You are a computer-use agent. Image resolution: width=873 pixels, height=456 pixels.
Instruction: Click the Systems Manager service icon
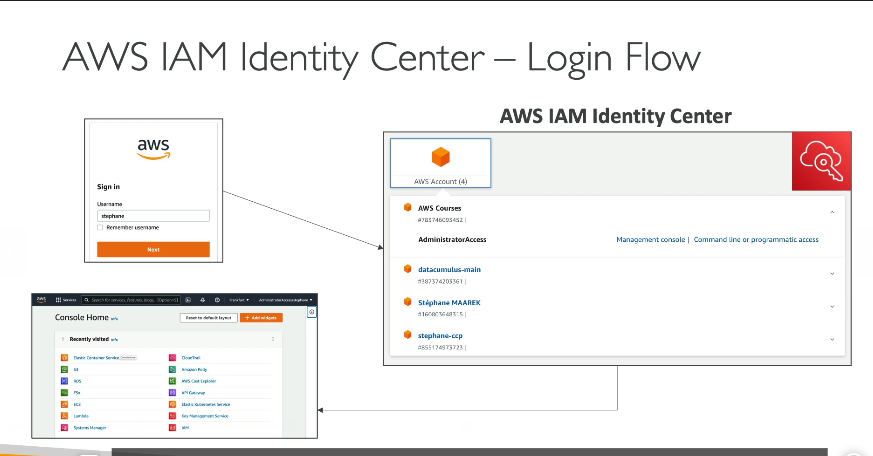click(64, 428)
